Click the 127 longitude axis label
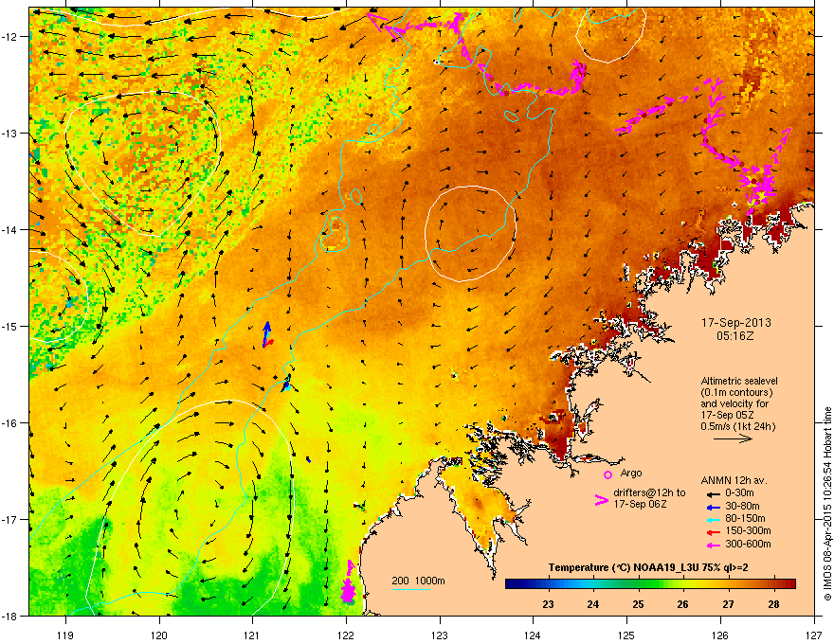Viewport: 834px width, 644px height. (814, 635)
